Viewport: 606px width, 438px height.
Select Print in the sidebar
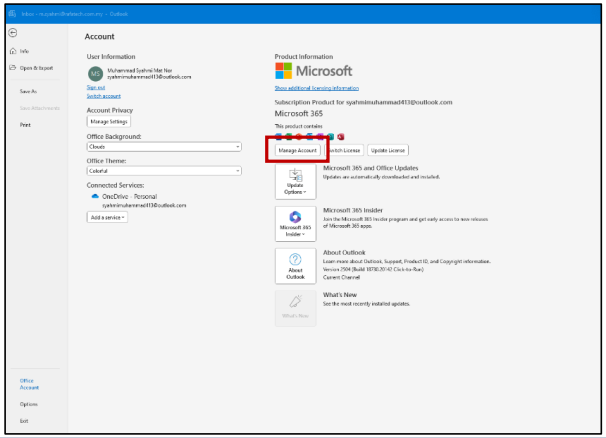(25, 125)
